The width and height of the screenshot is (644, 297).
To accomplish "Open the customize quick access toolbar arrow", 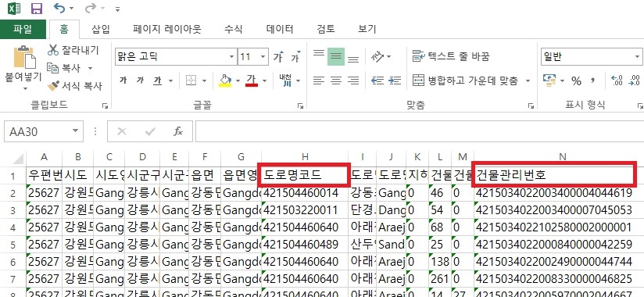I will pos(118,9).
